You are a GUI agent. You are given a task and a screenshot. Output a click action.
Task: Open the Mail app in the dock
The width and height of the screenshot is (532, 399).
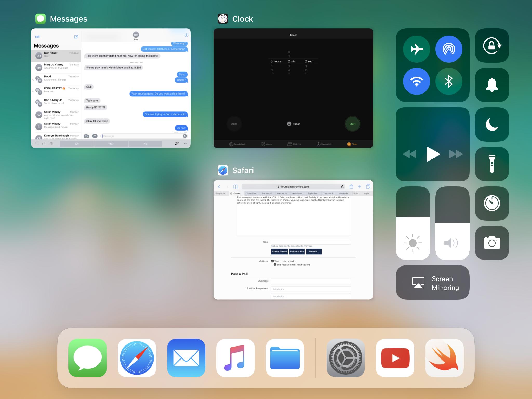coord(186,358)
